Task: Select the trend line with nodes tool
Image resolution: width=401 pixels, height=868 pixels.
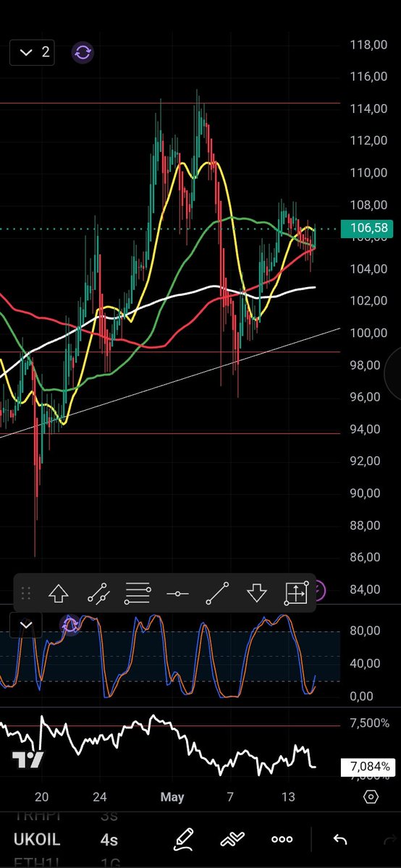Action: tap(98, 594)
